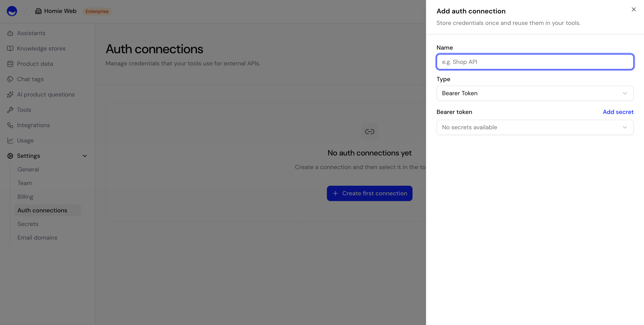Click the Usage chart icon
The image size is (644, 325).
tap(10, 141)
